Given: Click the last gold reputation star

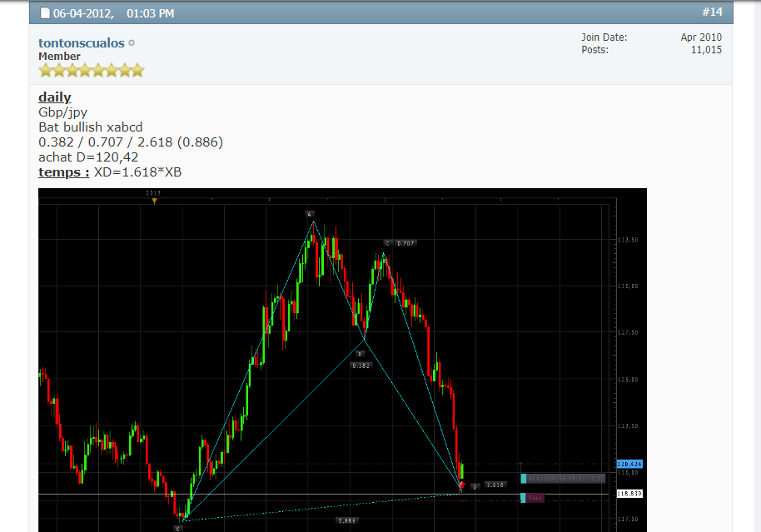Looking at the screenshot, I should click(137, 71).
